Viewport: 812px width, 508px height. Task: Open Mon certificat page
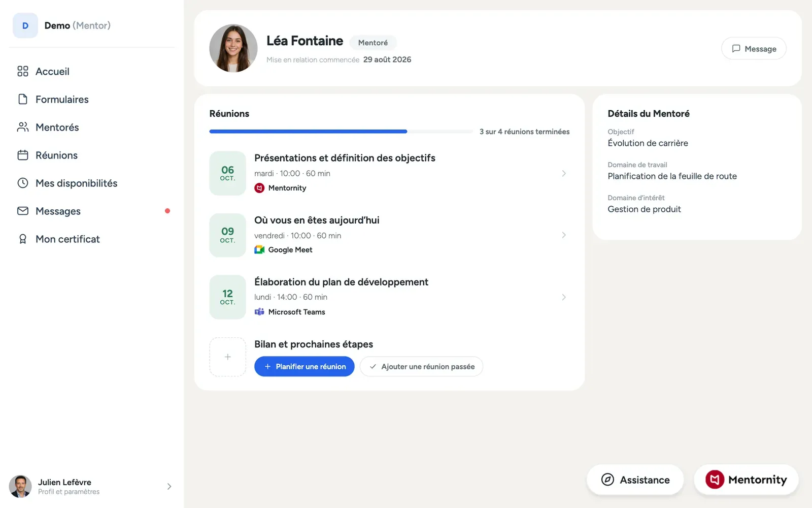[92, 239]
